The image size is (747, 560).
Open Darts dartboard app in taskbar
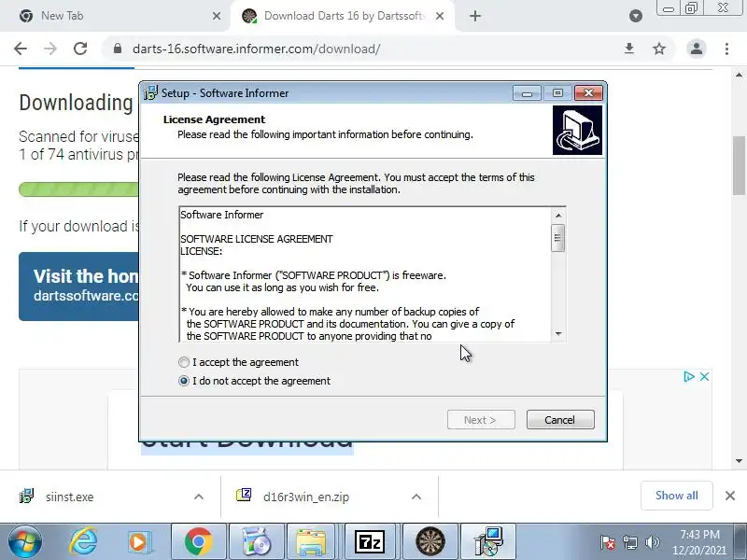pos(430,542)
